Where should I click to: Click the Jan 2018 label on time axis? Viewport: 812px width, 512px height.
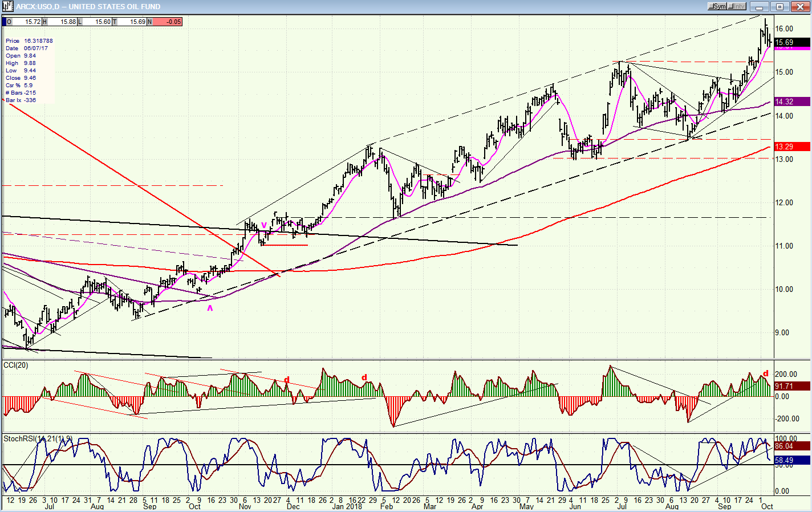tap(347, 506)
